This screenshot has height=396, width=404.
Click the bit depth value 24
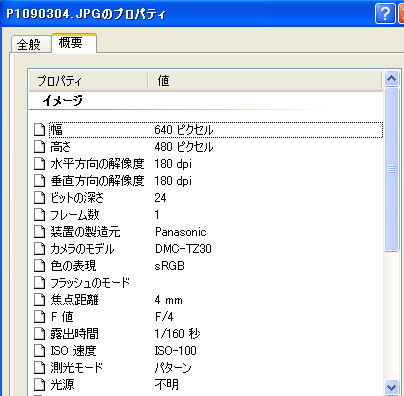(160, 198)
